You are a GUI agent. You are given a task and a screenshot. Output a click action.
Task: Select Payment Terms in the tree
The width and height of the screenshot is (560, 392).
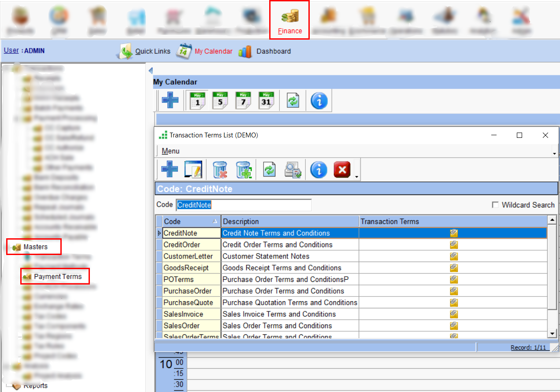[x=58, y=277]
